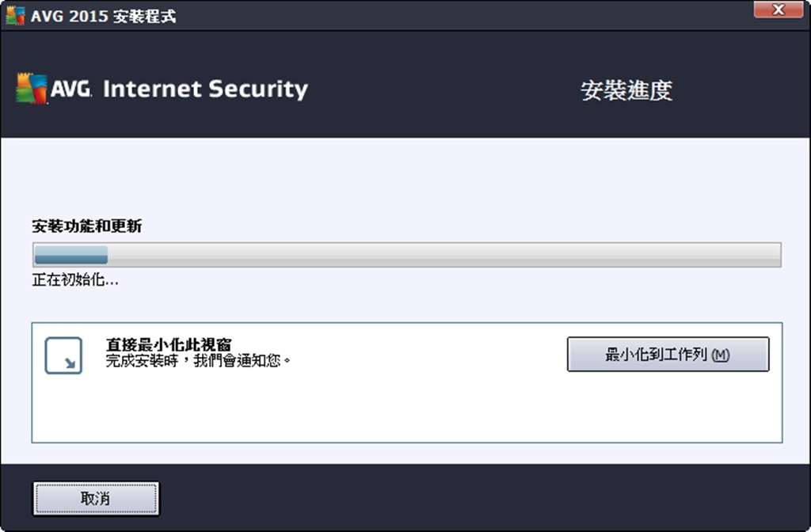Close the AVG 2015 installer window
Screen dimensions: 811x532
click(x=778, y=9)
